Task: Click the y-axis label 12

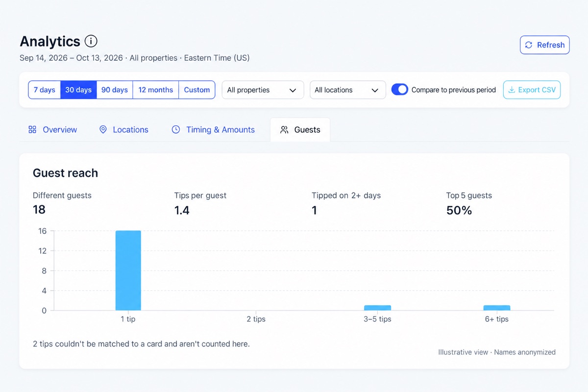Action: [x=42, y=251]
